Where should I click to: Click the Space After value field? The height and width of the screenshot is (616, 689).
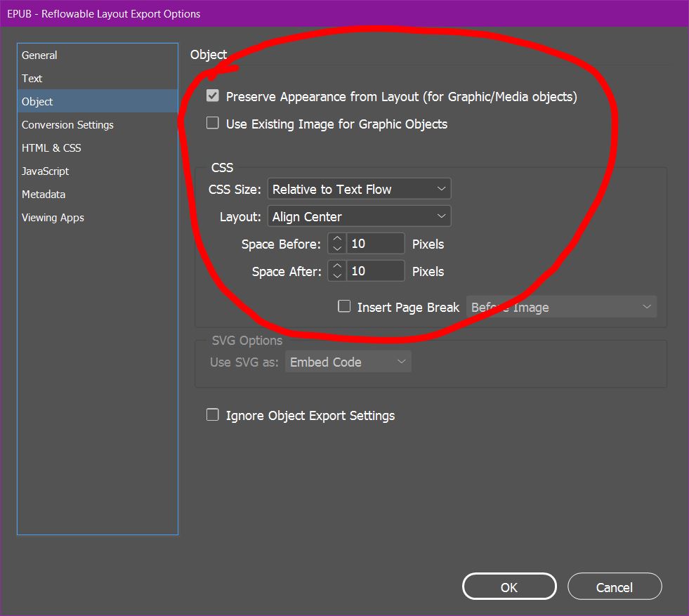375,271
